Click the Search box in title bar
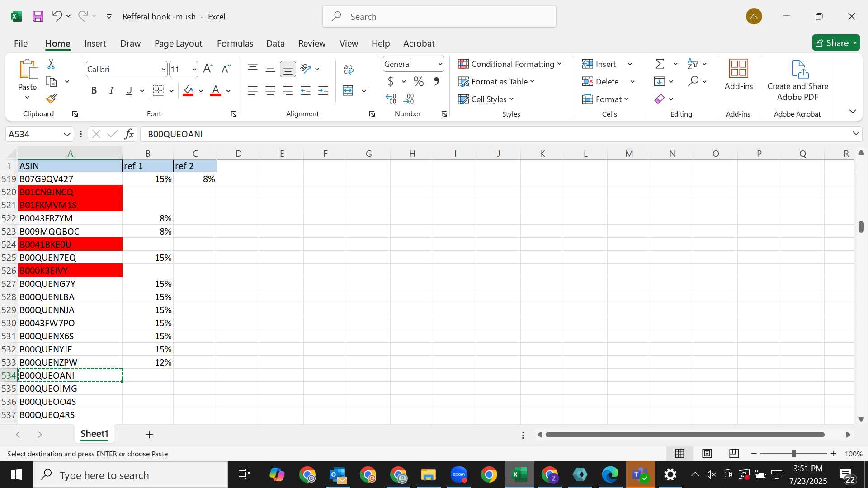This screenshot has width=868, height=488. pyautogui.click(x=439, y=17)
